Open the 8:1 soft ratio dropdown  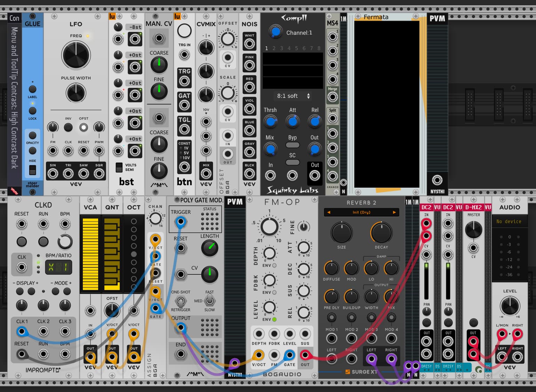point(293,96)
